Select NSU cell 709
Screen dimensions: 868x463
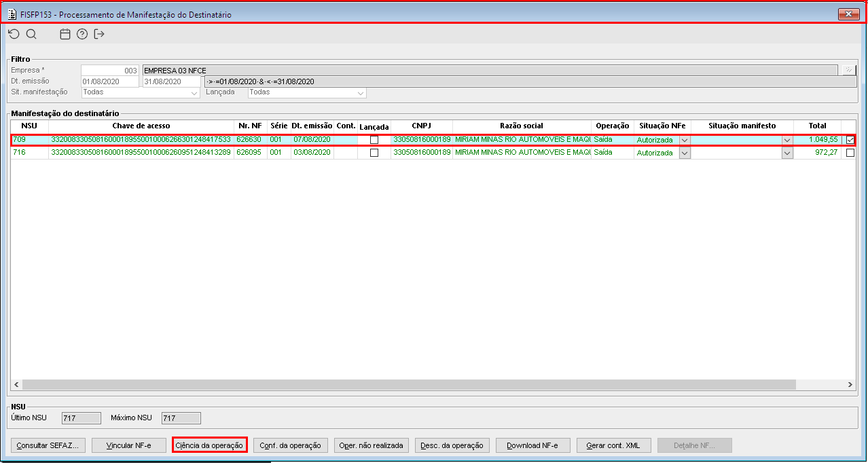pyautogui.click(x=29, y=140)
